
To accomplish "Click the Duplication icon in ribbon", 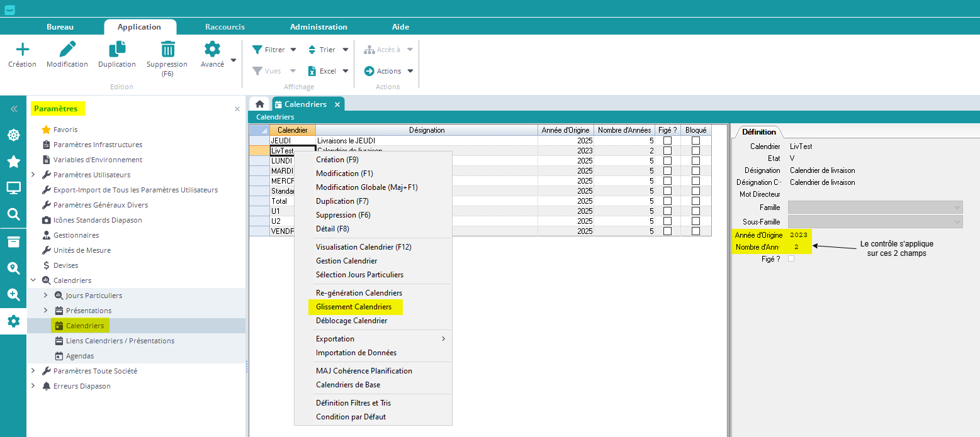I will (x=117, y=50).
